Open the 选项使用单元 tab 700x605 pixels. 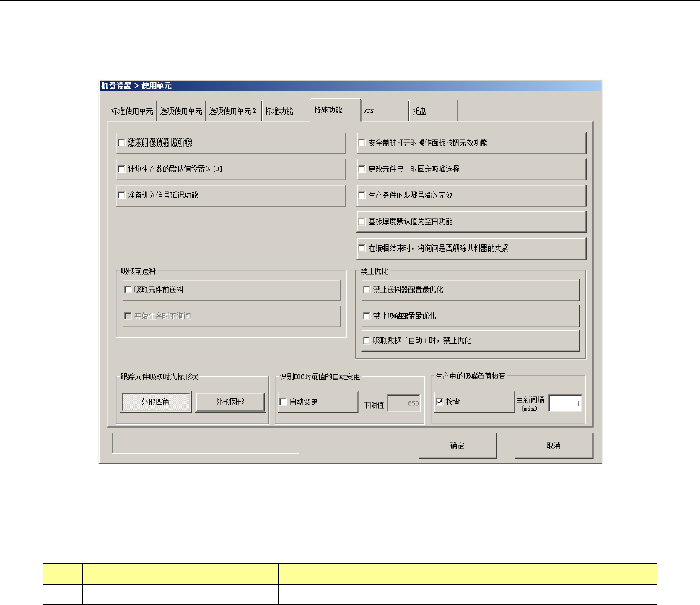coord(181,111)
